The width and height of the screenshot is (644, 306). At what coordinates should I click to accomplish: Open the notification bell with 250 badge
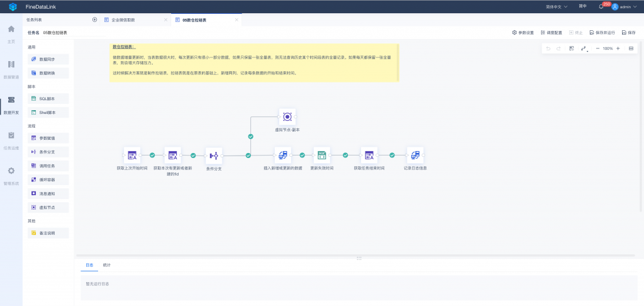click(x=601, y=6)
